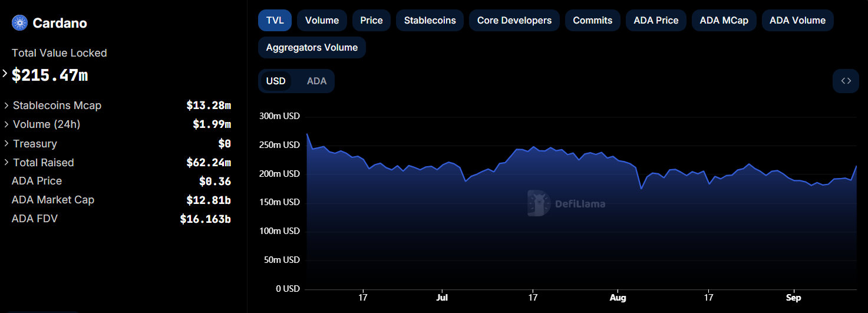
Task: Open the embed chart code icon
Action: 846,81
